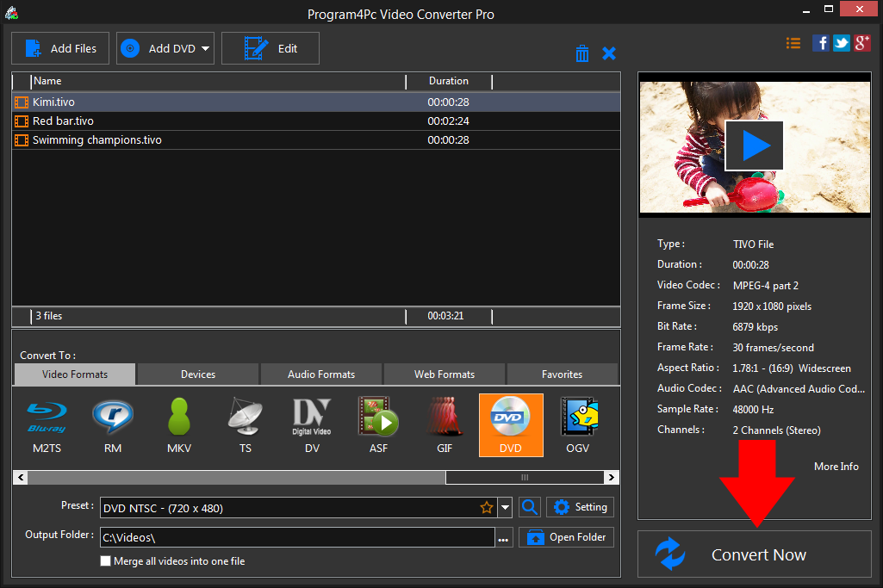Click the Open Folder button

pos(566,537)
